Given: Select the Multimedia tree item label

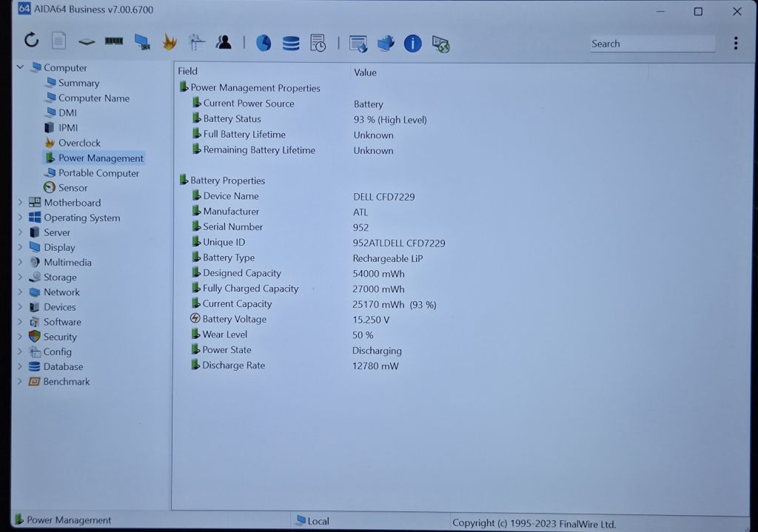Looking at the screenshot, I should [67, 262].
